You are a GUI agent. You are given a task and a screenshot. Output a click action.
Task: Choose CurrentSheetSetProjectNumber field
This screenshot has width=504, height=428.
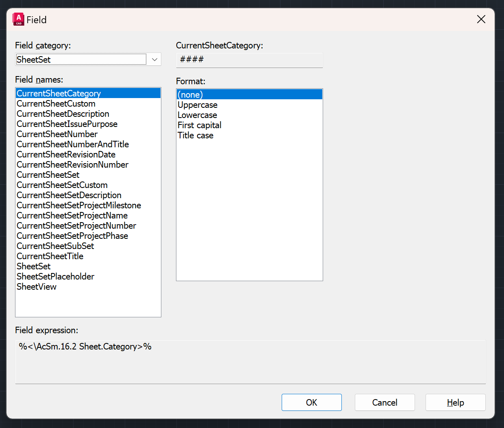point(76,226)
